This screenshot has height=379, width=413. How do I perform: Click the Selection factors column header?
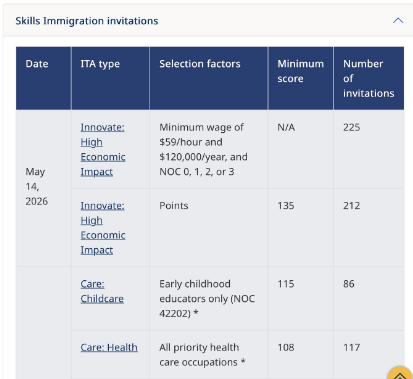coord(209,78)
